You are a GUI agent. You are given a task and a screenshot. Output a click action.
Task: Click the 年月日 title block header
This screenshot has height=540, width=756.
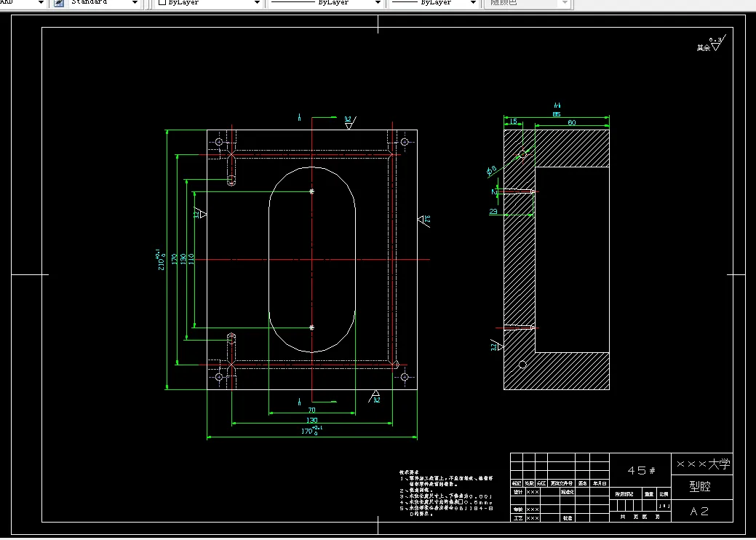pos(600,483)
